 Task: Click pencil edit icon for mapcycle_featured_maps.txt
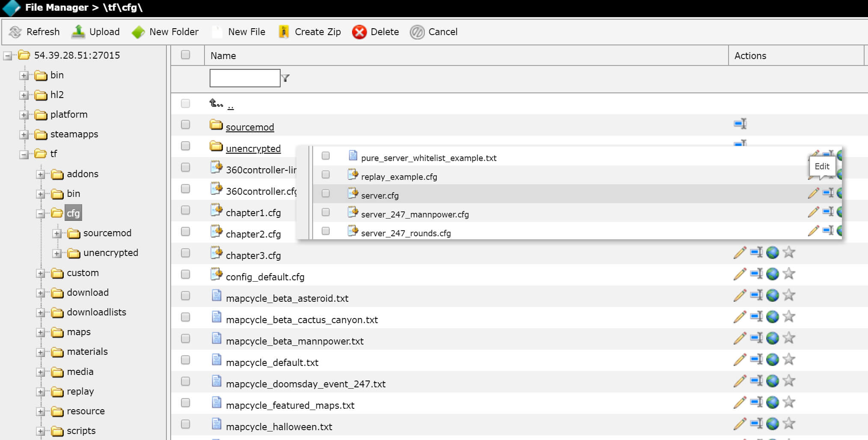(740, 402)
